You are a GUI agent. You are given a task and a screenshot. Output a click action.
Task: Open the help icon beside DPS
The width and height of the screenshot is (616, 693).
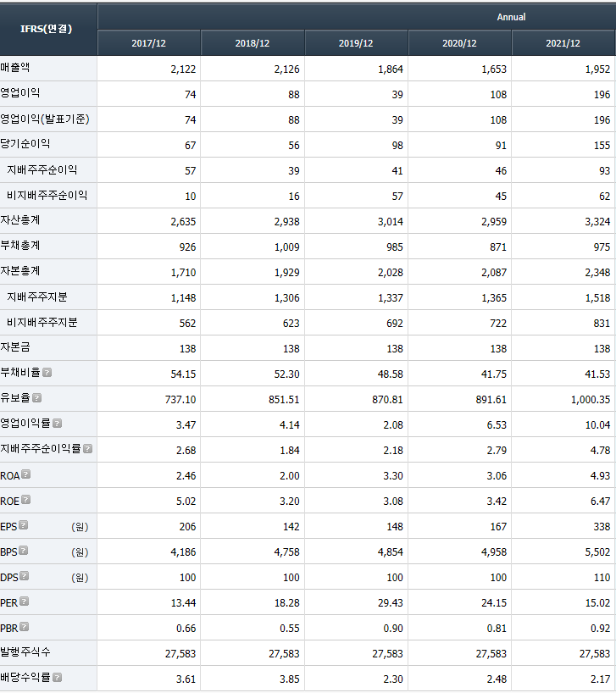point(25,576)
